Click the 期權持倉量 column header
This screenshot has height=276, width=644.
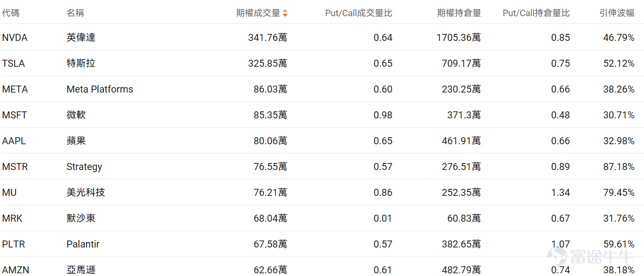pyautogui.click(x=459, y=13)
